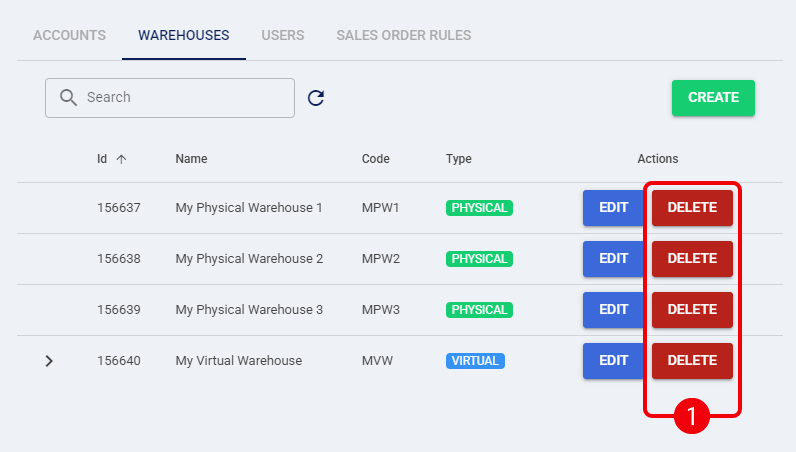Edit My Physical Warehouse 3
Screen dimensions: 796x452
pos(614,310)
